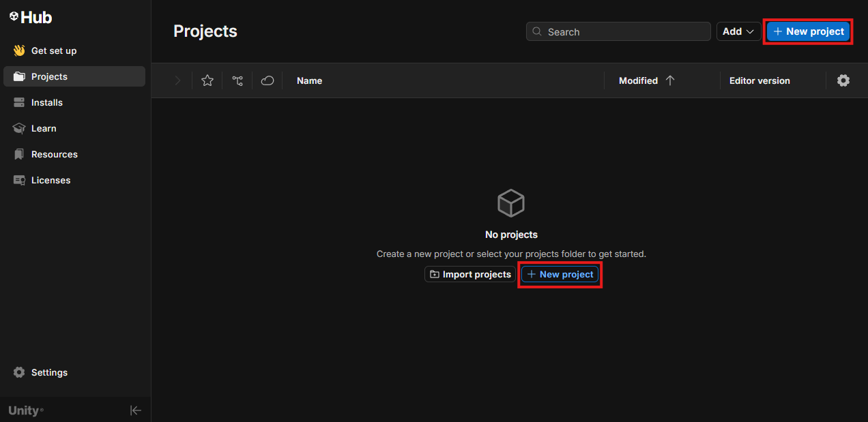Expand rows with header chevron
Image resolution: width=868 pixels, height=422 pixels.
tap(177, 80)
